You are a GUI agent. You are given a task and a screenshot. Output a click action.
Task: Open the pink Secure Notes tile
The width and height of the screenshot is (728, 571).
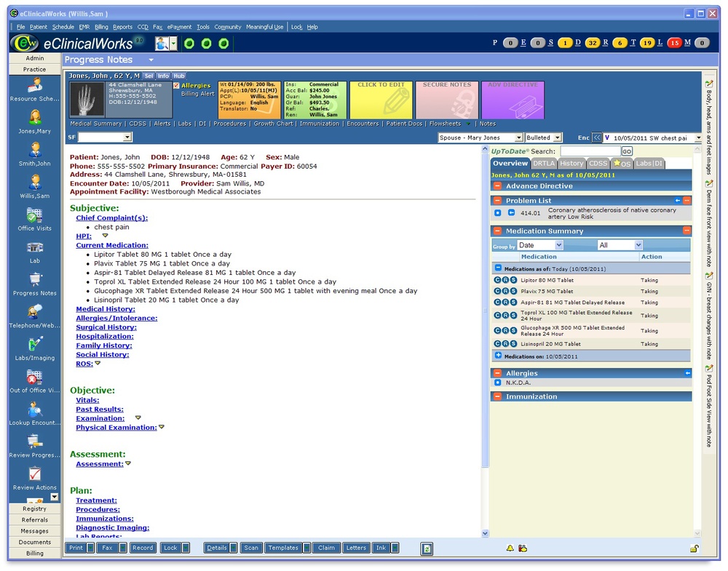coord(447,100)
